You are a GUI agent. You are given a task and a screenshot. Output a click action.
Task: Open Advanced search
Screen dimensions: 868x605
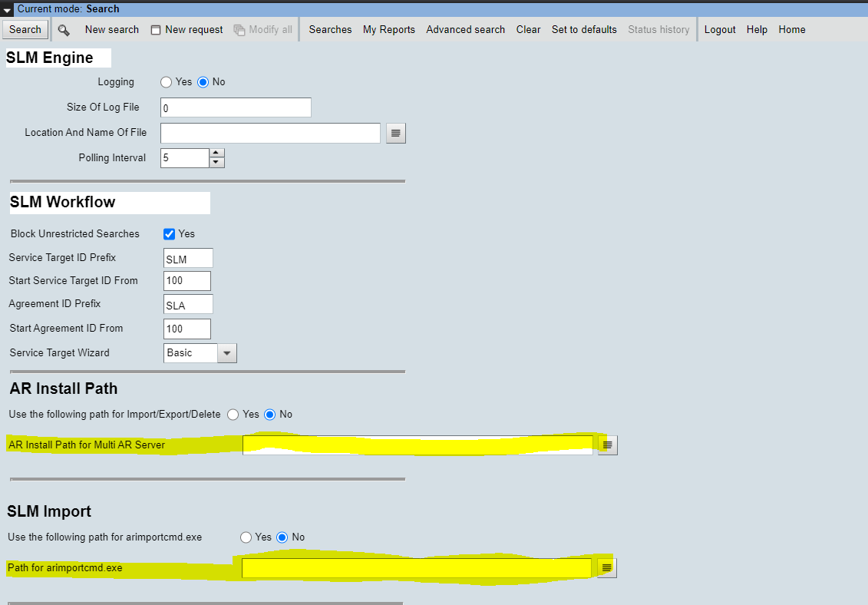[465, 29]
